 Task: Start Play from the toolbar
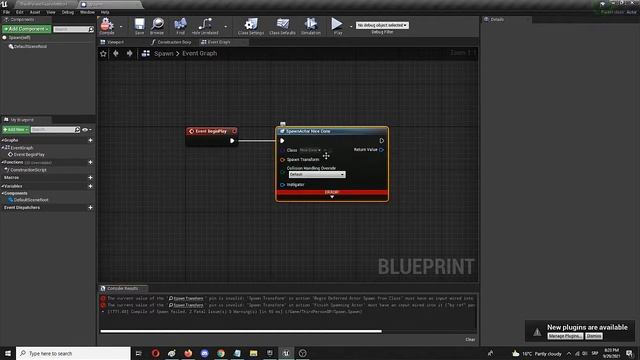tap(337, 24)
